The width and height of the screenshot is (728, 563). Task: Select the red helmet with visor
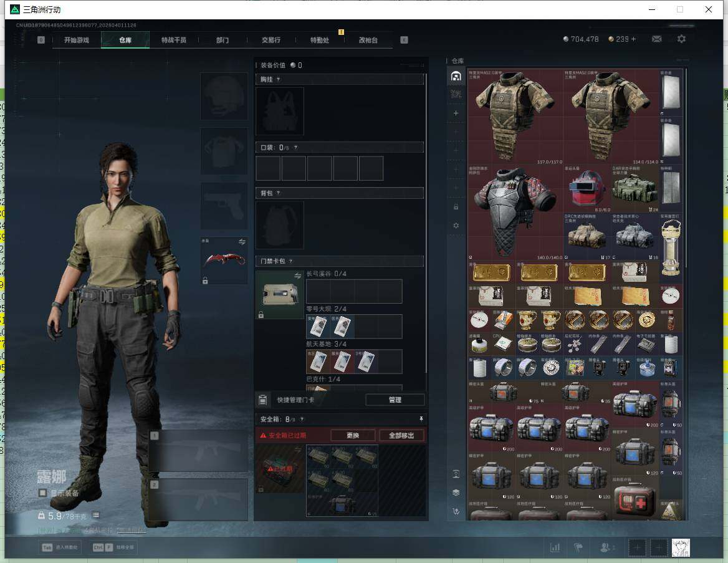[587, 188]
